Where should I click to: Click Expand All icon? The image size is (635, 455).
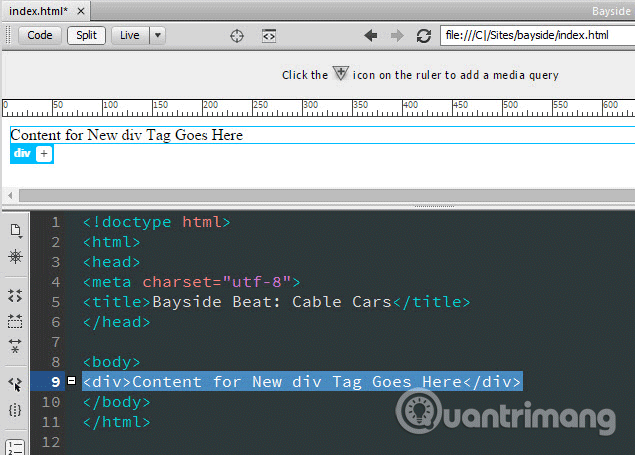point(15,345)
